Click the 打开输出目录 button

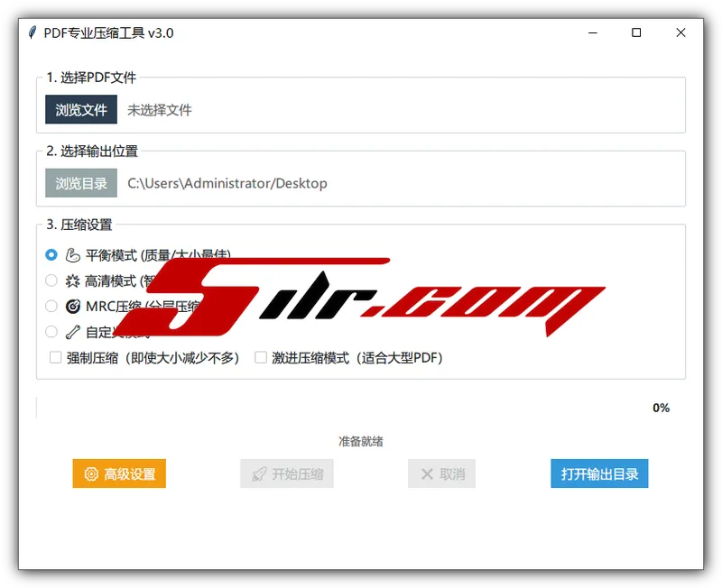[x=599, y=473]
